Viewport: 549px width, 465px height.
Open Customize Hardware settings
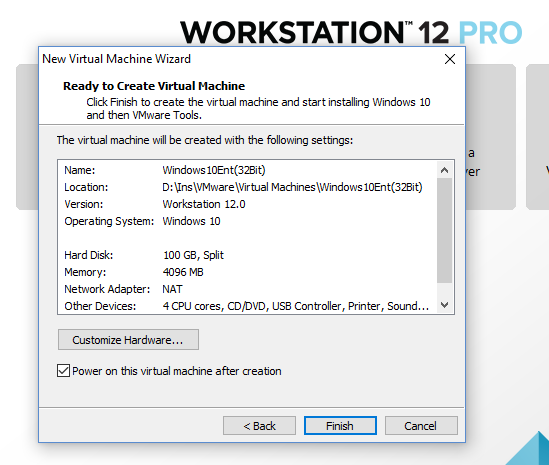click(128, 339)
